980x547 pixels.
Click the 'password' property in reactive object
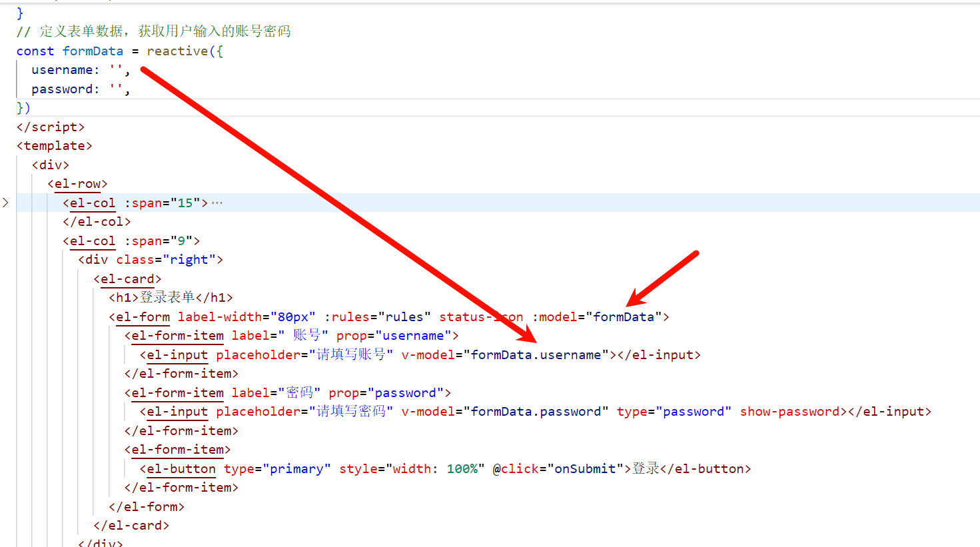point(62,89)
